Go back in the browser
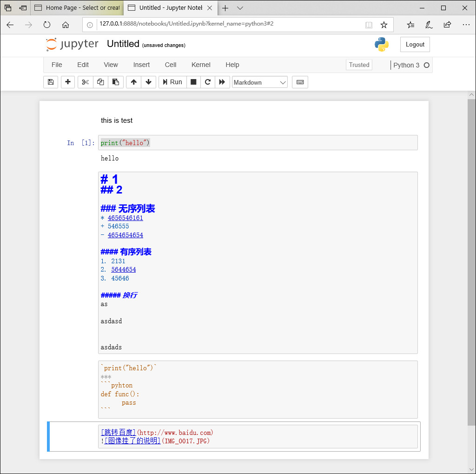 click(x=10, y=25)
